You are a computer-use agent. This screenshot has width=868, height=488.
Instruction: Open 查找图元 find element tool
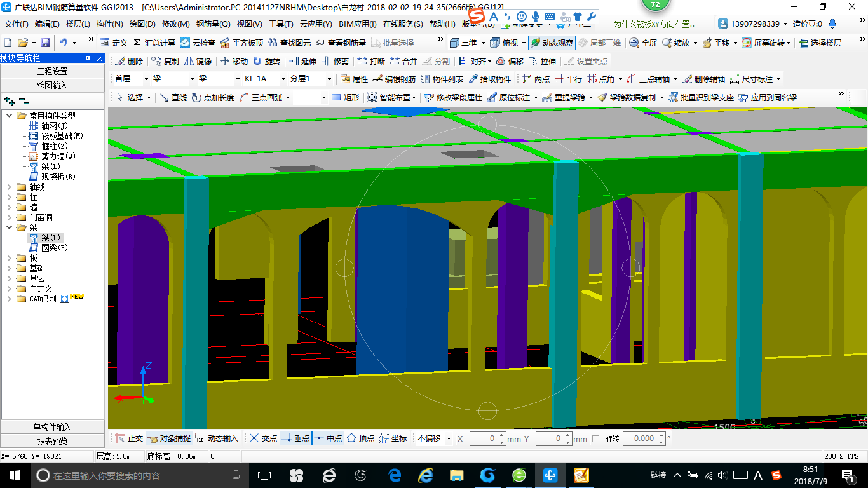[x=289, y=43]
